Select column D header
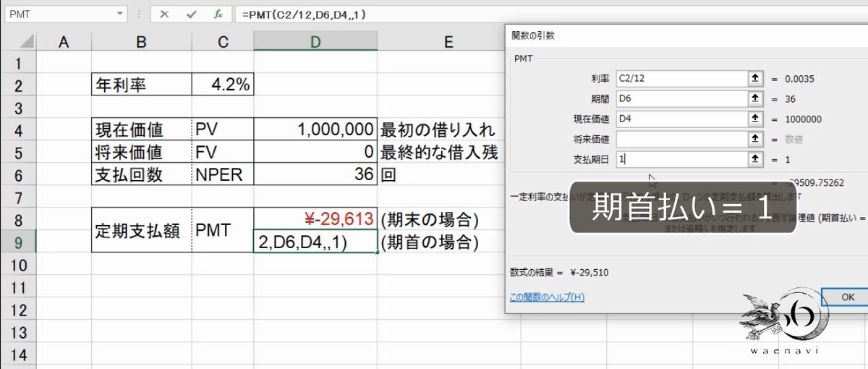Viewport: 868px width, 369px height. click(315, 42)
